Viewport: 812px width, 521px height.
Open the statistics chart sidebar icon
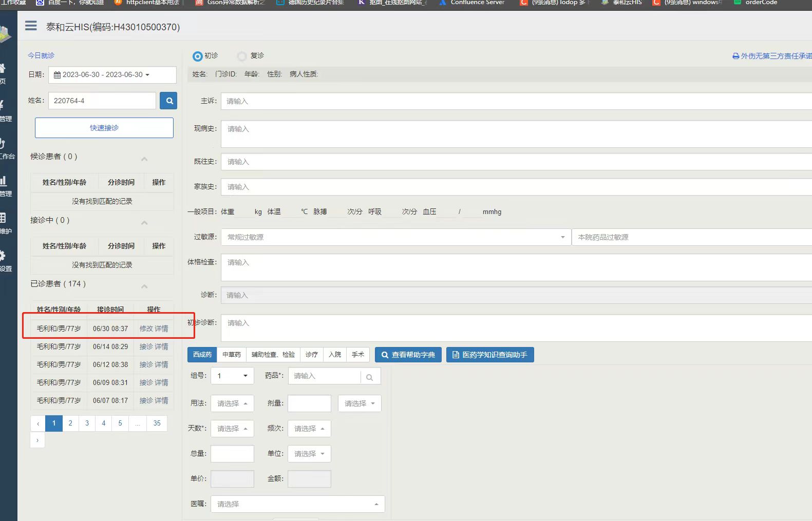pos(3,180)
